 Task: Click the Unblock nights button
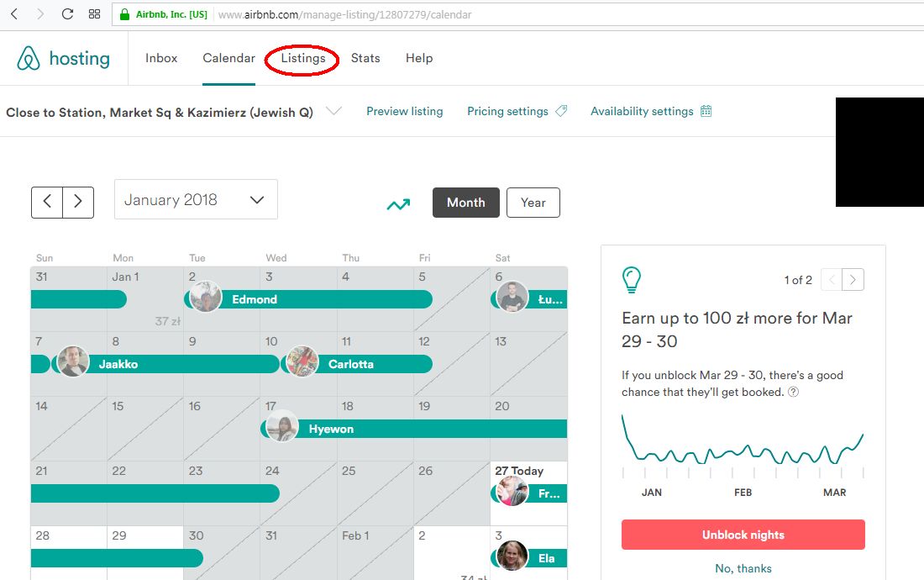pyautogui.click(x=743, y=534)
